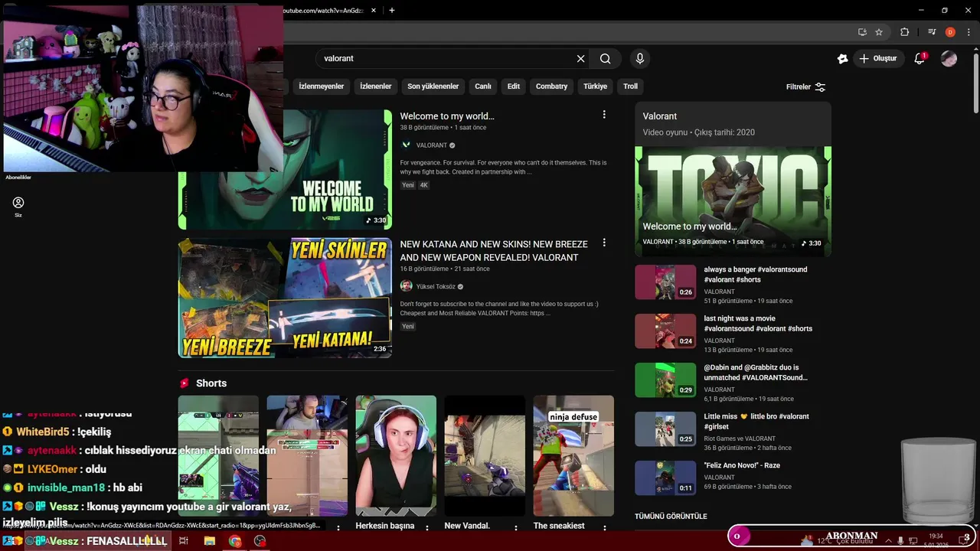Viewport: 980px width, 551px height.
Task: Open OBS Studio from taskbar
Action: pyautogui.click(x=260, y=541)
